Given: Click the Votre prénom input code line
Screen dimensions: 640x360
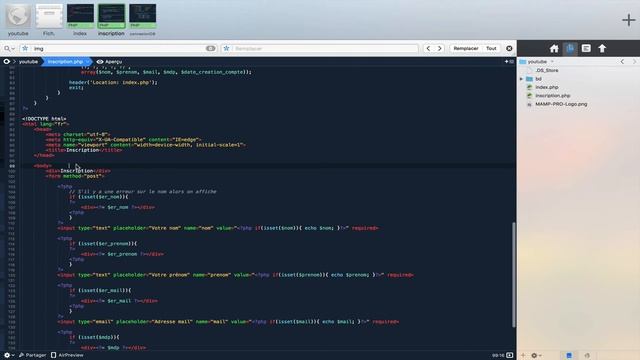Looking at the screenshot, I should pos(236,275).
